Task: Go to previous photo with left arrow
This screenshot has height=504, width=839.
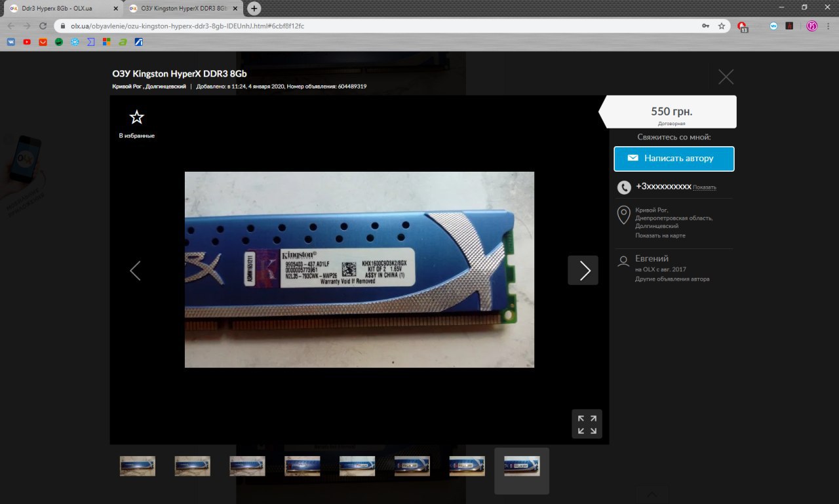Action: [135, 270]
